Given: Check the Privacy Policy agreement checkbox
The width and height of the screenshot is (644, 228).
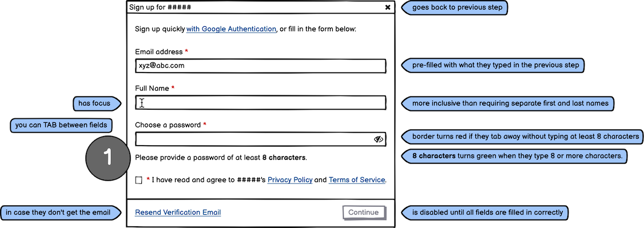Looking at the screenshot, I should [x=139, y=180].
